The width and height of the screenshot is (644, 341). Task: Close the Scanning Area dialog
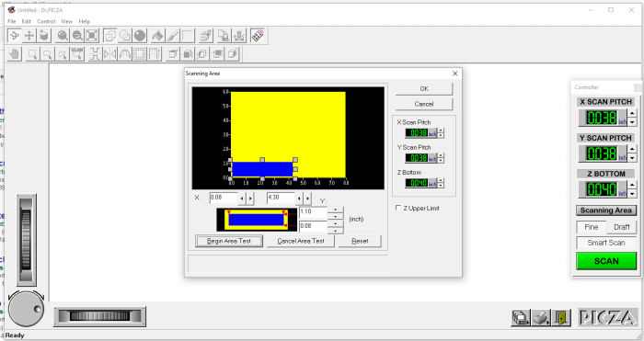454,74
